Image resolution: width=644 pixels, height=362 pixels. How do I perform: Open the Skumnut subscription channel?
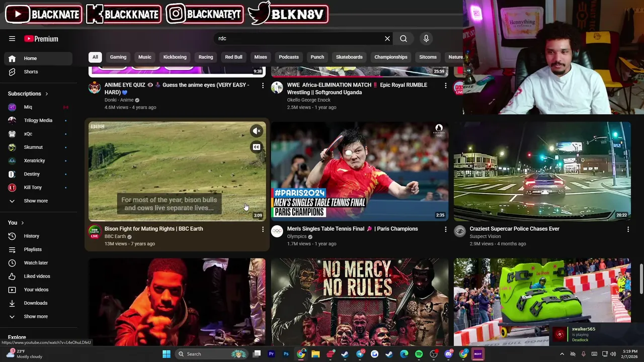click(x=38, y=147)
